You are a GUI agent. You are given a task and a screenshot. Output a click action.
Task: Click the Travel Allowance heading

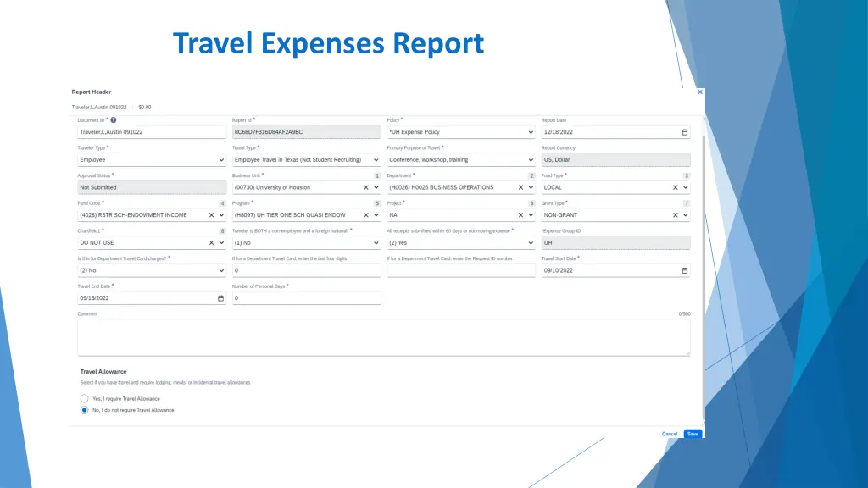pos(103,372)
